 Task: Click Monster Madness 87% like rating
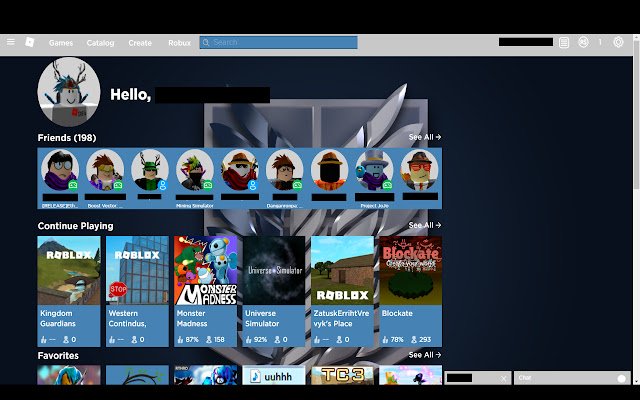click(x=188, y=340)
